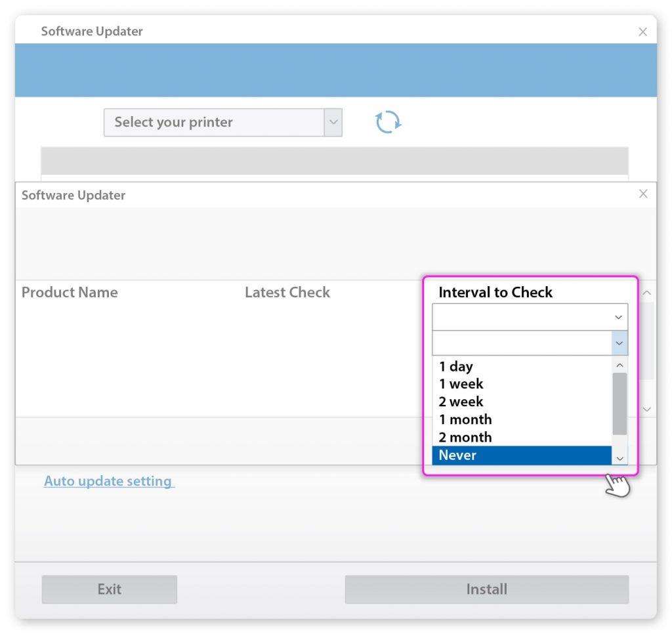The width and height of the screenshot is (672, 634).
Task: Open the Auto update setting link
Action: point(109,481)
